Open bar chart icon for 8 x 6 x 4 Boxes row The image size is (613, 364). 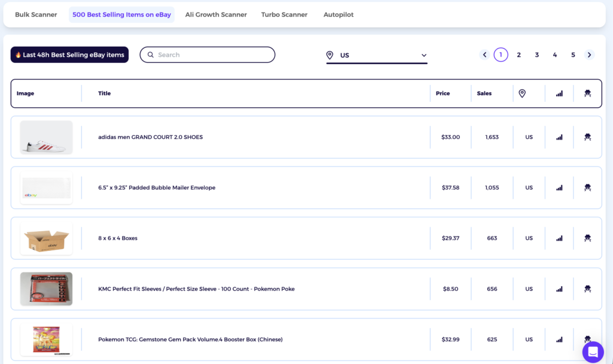[x=560, y=238]
